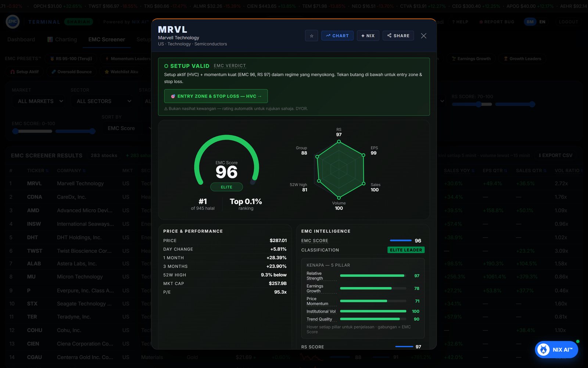
Task: Toggle the Shariah badge in header
Action: (x=78, y=22)
